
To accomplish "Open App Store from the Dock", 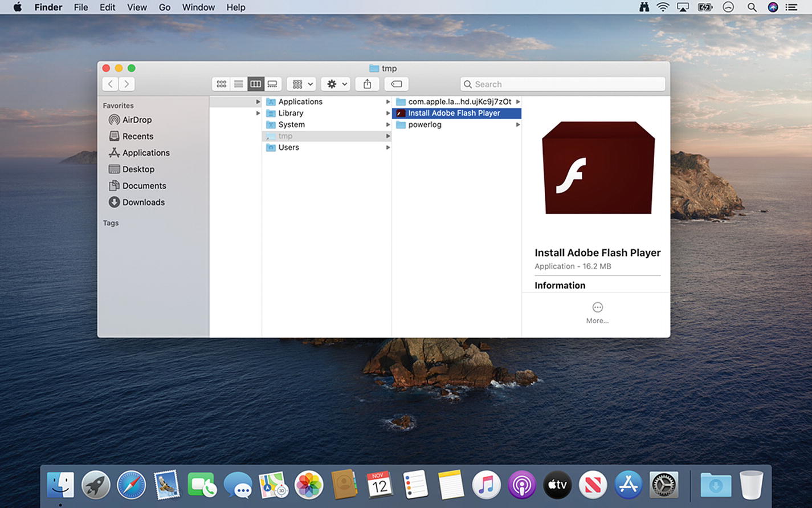I will coord(628,485).
